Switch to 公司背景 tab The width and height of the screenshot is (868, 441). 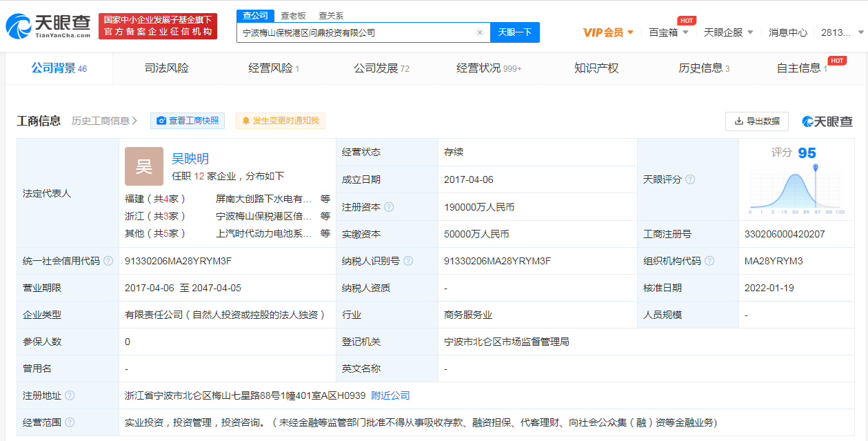click(x=59, y=68)
